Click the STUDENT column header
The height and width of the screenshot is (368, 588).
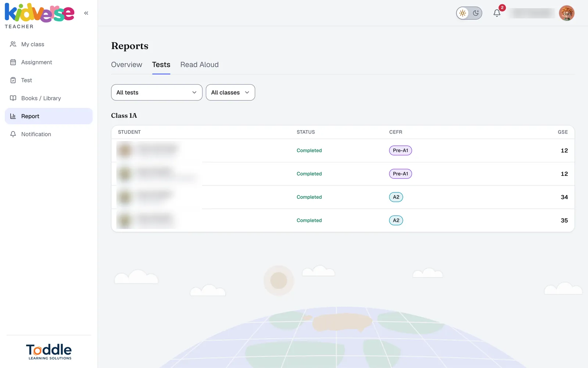(129, 132)
